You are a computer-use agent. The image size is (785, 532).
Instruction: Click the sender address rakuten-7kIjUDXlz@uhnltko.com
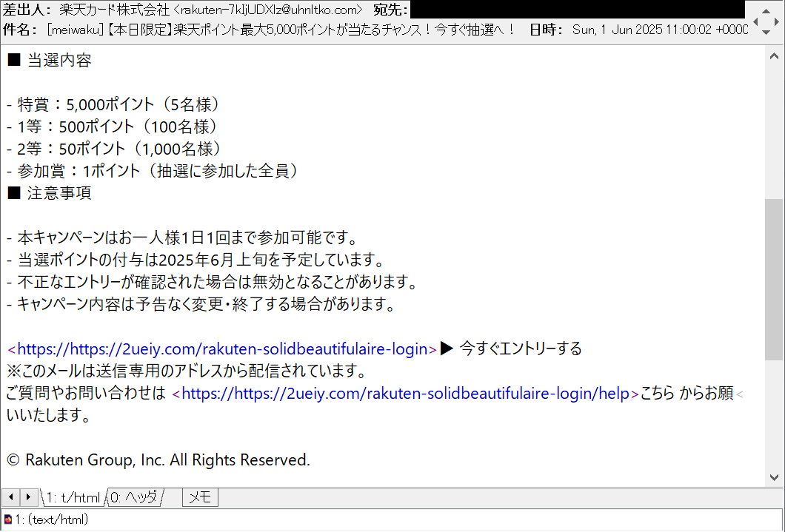(267, 10)
